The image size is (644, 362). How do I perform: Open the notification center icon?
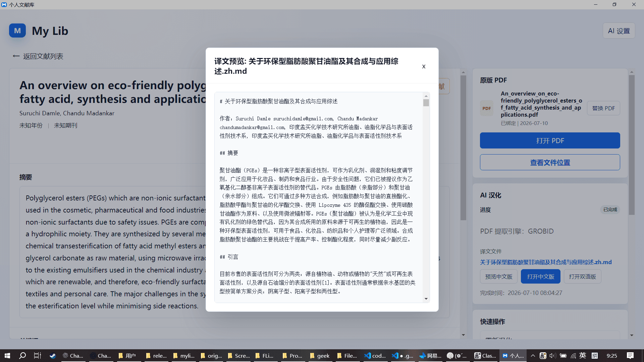tap(630, 356)
